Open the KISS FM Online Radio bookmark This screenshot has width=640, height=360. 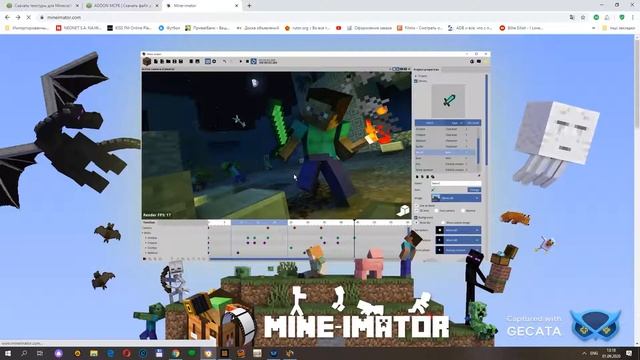129,28
